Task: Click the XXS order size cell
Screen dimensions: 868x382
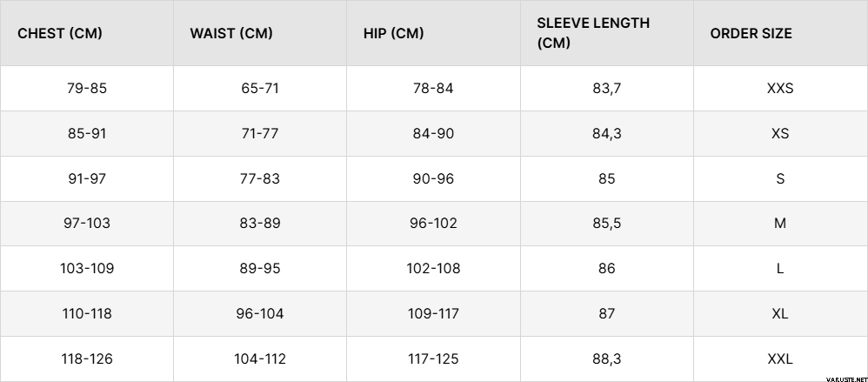Action: coord(780,88)
